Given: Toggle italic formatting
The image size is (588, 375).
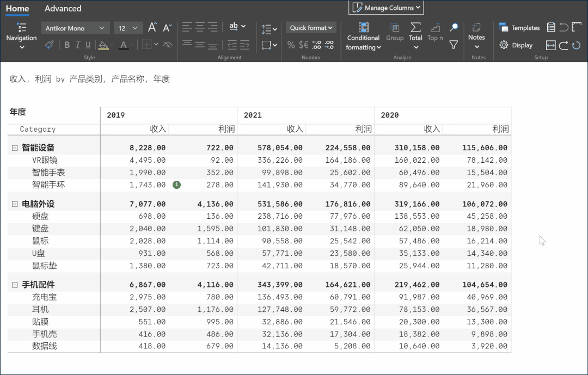Looking at the screenshot, I should [78, 45].
